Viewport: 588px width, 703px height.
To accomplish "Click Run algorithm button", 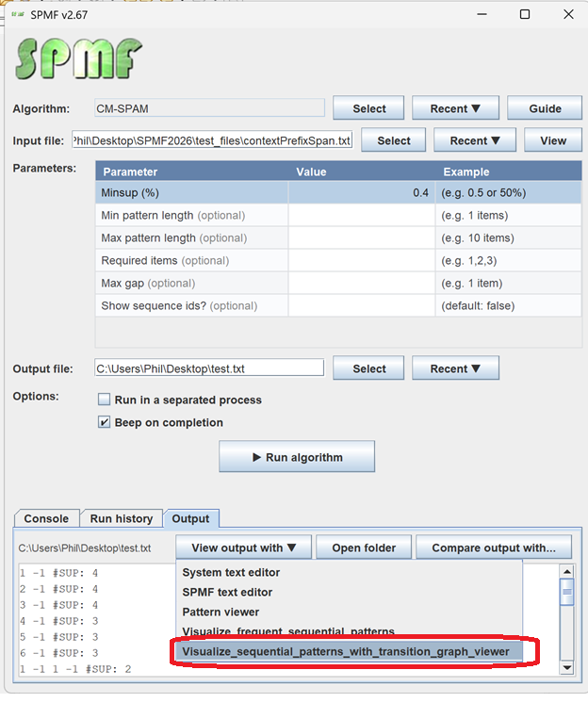I will pos(297,457).
